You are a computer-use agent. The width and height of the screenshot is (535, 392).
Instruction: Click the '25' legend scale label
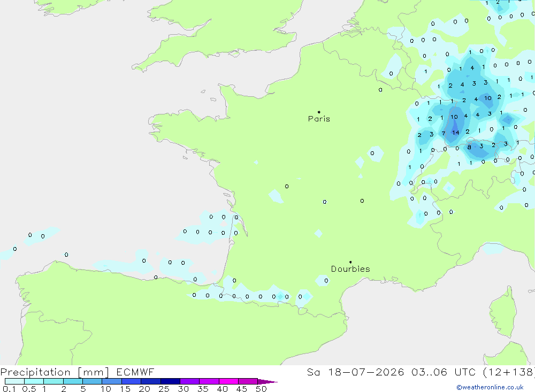pos(164,389)
